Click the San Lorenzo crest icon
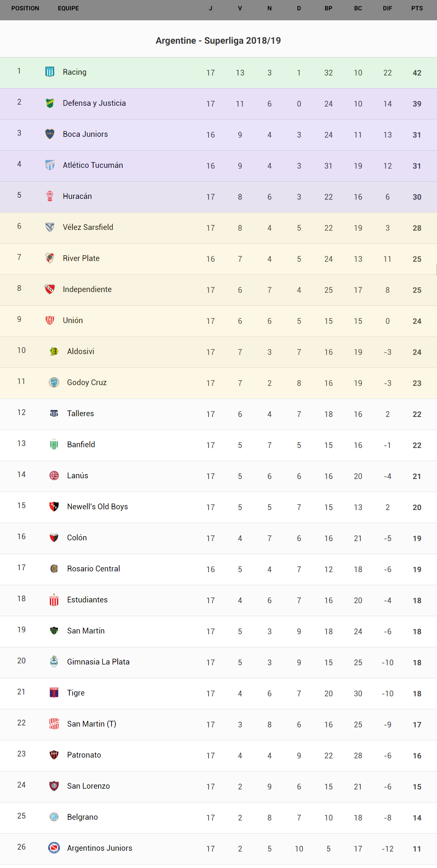The height and width of the screenshot is (868, 437). click(54, 786)
